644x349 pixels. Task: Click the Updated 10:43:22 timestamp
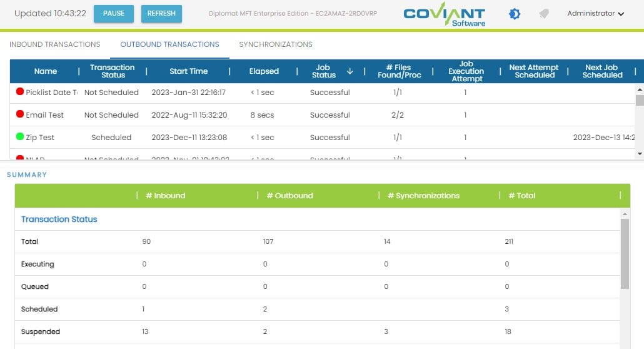coord(50,14)
